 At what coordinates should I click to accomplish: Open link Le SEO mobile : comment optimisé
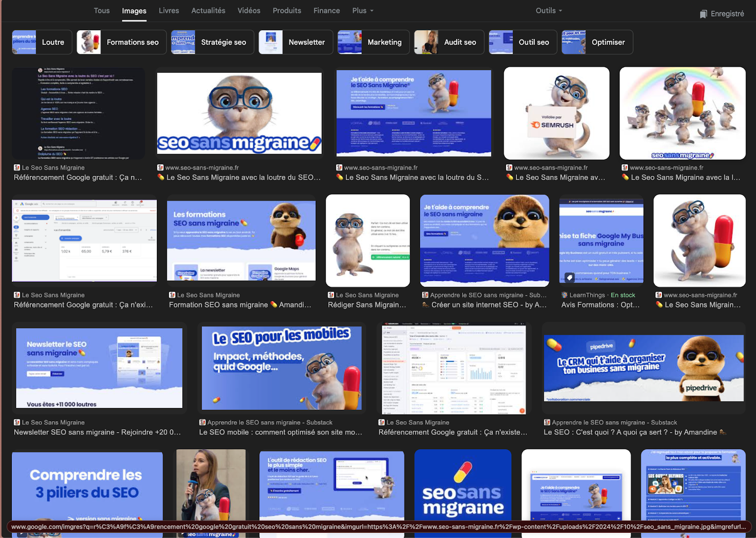pyautogui.click(x=281, y=432)
